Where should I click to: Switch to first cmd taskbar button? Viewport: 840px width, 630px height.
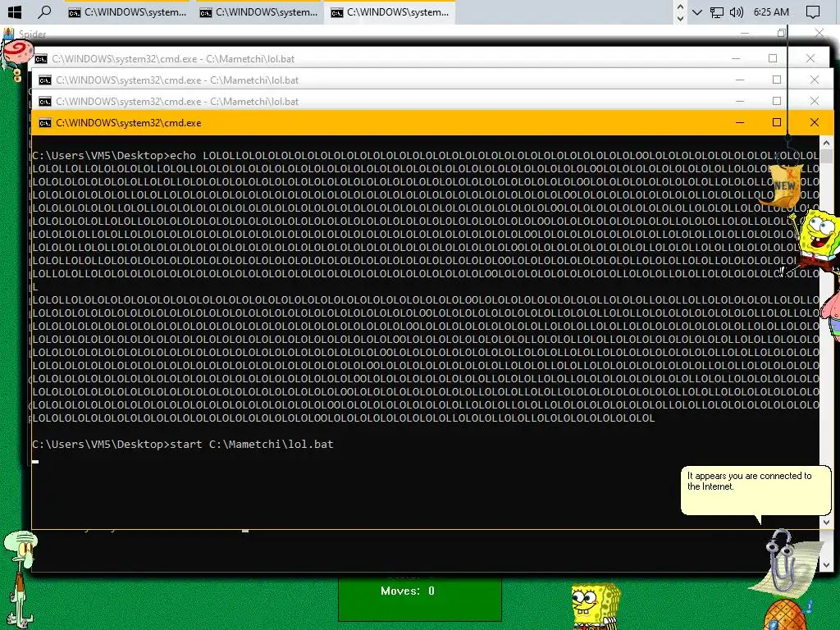coord(127,12)
